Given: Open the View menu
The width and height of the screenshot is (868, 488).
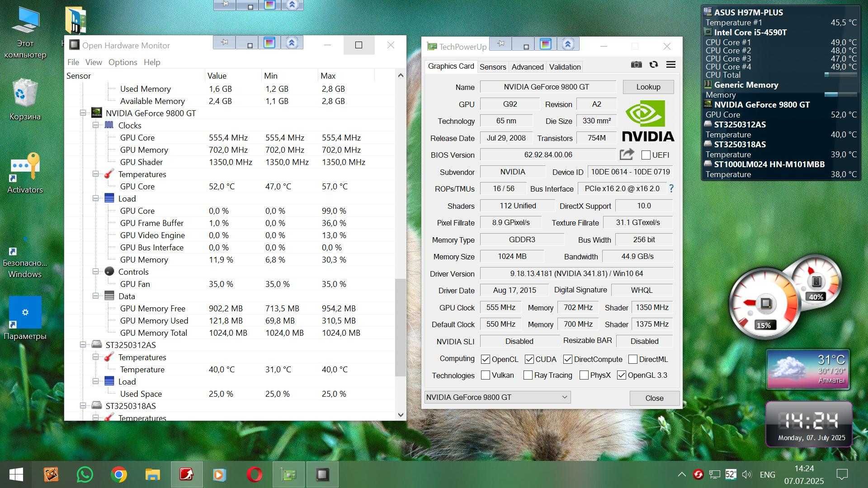Looking at the screenshot, I should (x=94, y=62).
